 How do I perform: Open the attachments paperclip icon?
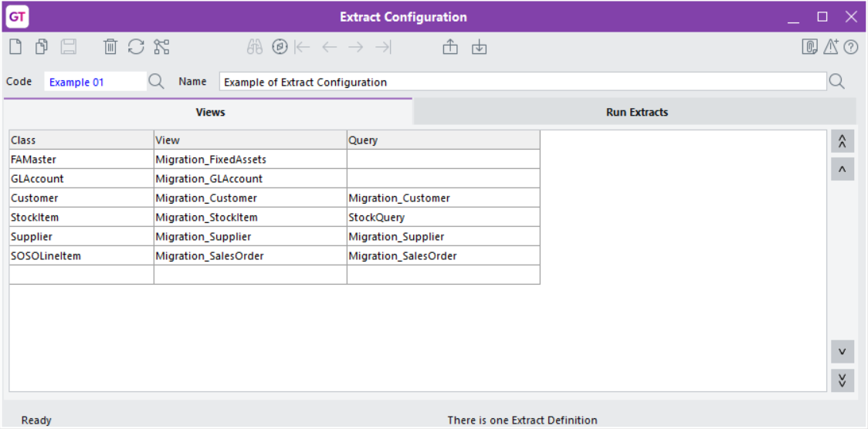point(810,47)
